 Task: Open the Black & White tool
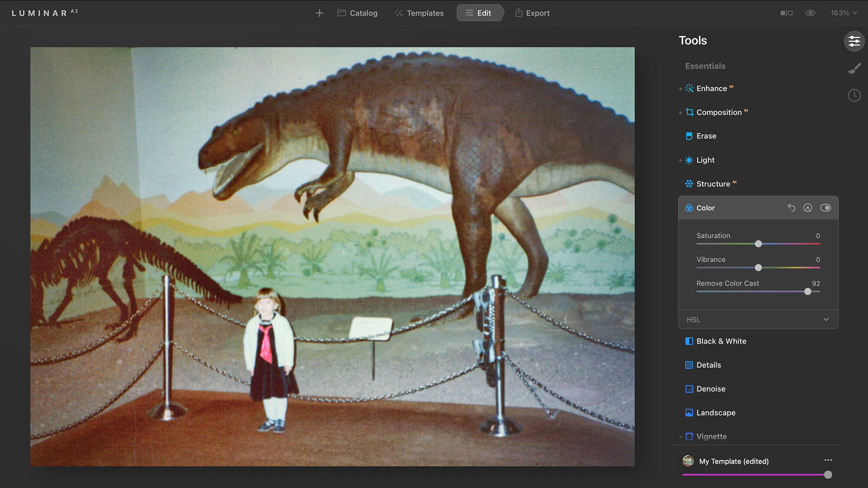click(x=721, y=341)
